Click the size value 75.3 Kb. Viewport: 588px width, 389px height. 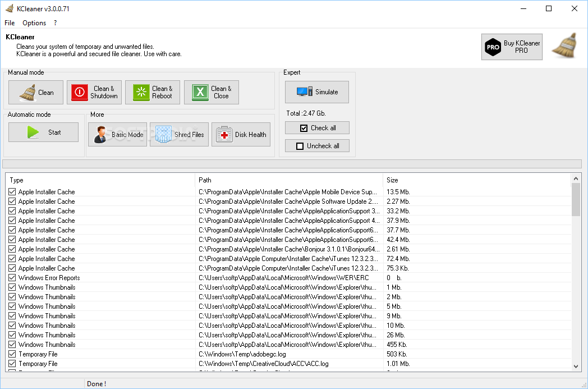click(398, 268)
